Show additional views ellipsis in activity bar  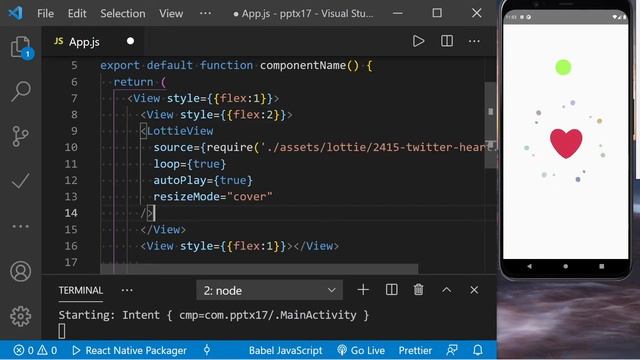click(20, 226)
